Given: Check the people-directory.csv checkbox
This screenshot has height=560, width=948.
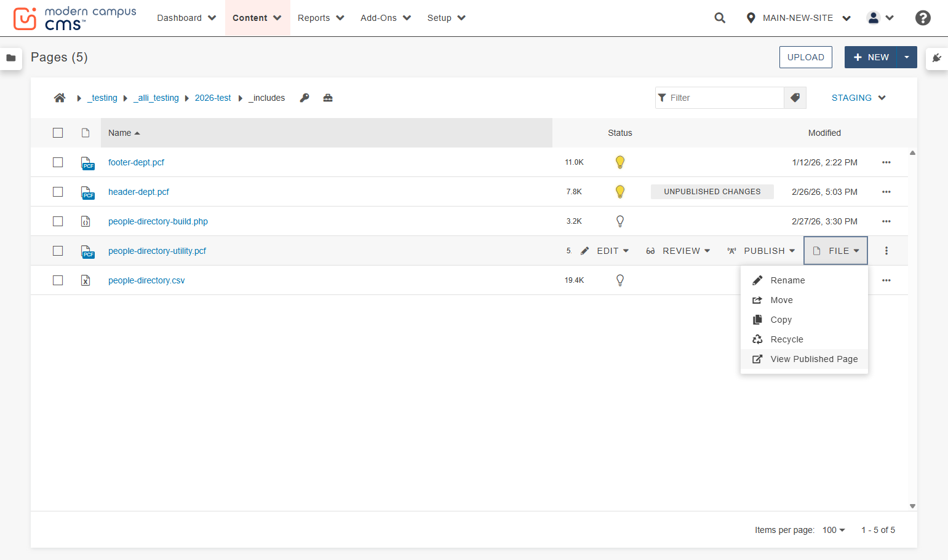Looking at the screenshot, I should coord(58,280).
